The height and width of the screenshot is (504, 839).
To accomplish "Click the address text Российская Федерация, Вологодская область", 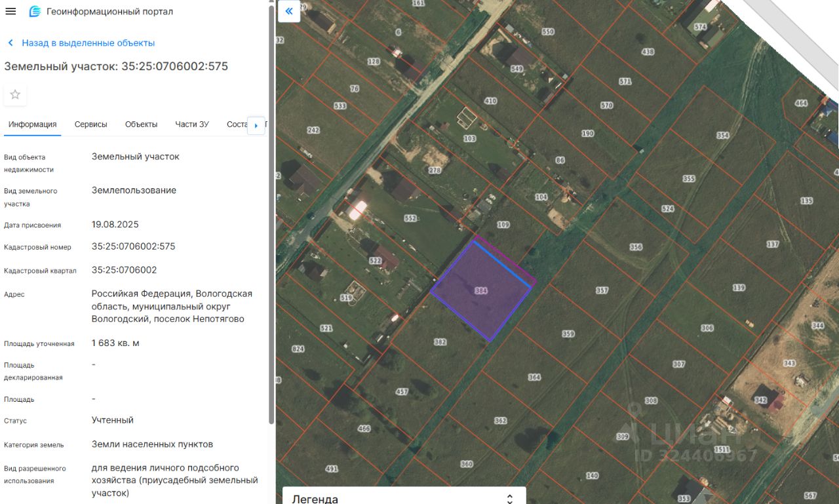I will [x=172, y=306].
